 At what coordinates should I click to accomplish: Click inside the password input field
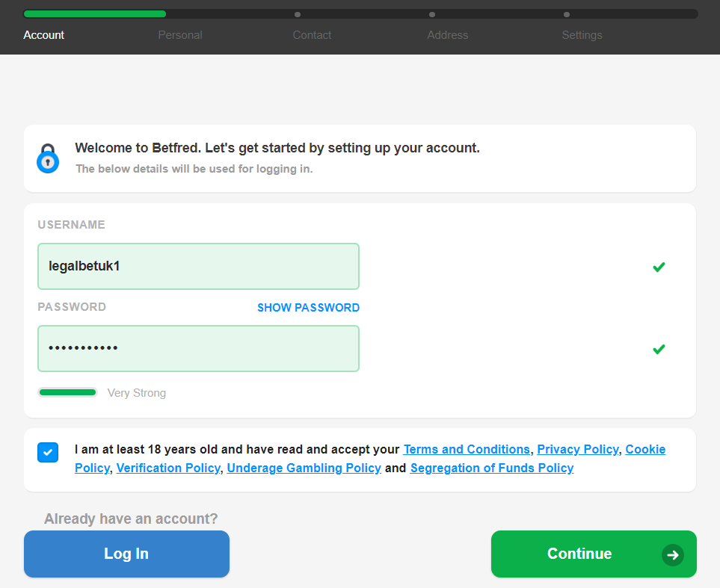198,348
